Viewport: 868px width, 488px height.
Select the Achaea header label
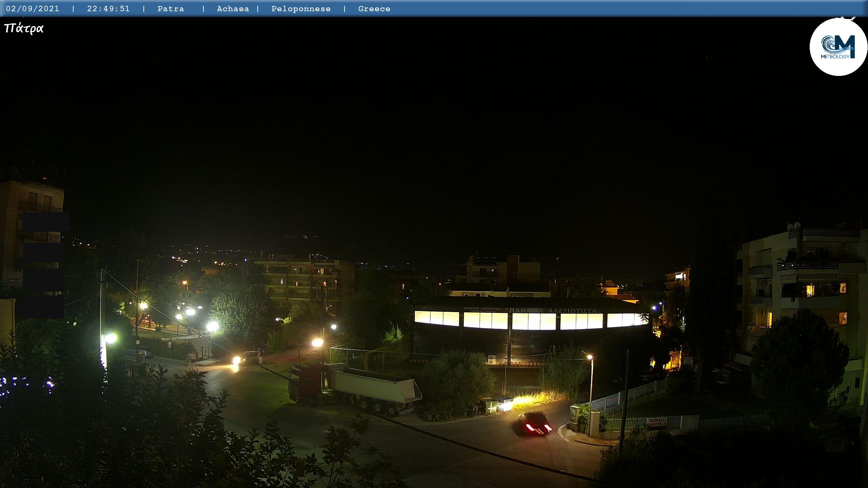pos(233,9)
